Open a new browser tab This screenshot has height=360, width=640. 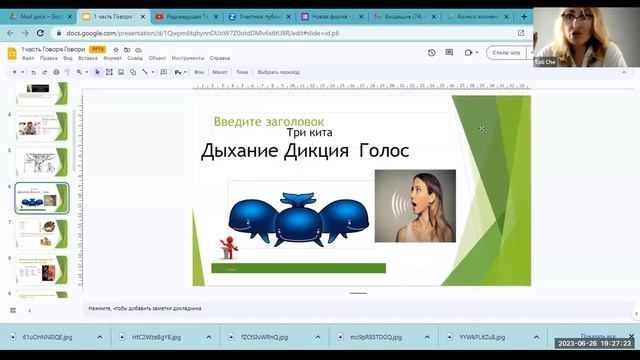click(x=524, y=17)
